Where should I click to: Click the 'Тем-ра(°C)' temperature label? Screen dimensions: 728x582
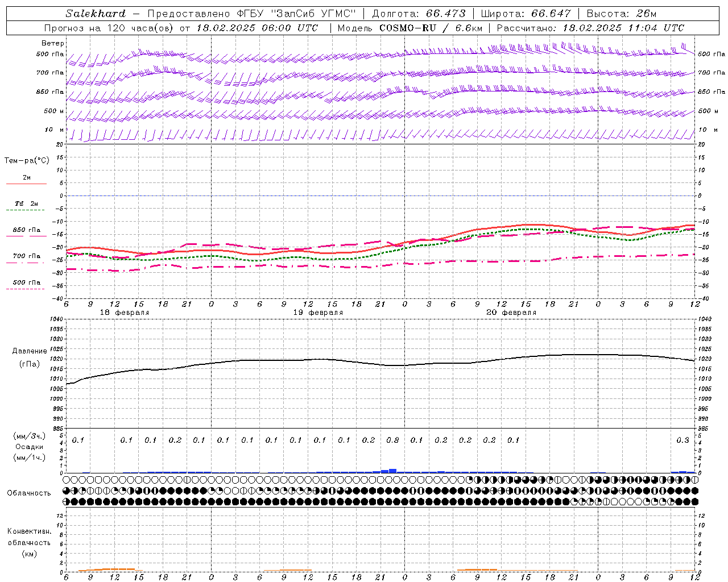(27, 161)
